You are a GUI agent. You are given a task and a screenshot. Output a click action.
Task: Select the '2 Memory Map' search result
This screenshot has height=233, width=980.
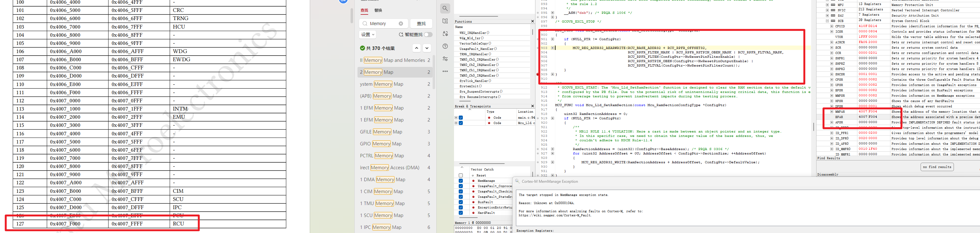(x=395, y=72)
